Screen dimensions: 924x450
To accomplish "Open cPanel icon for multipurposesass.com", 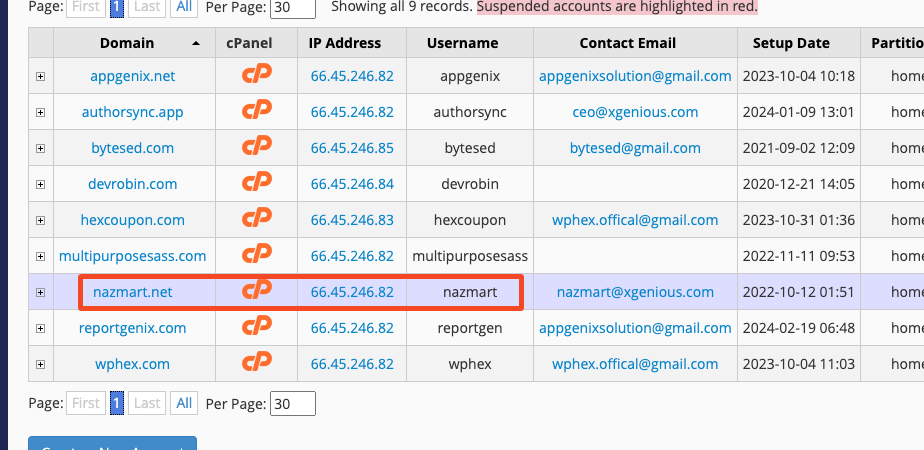I will click(256, 254).
